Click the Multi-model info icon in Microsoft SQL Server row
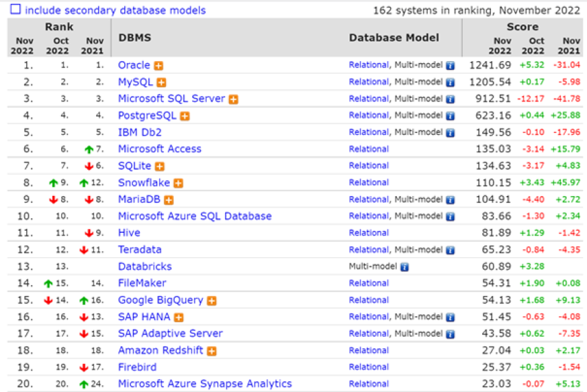The image size is (587, 392). pos(451,99)
